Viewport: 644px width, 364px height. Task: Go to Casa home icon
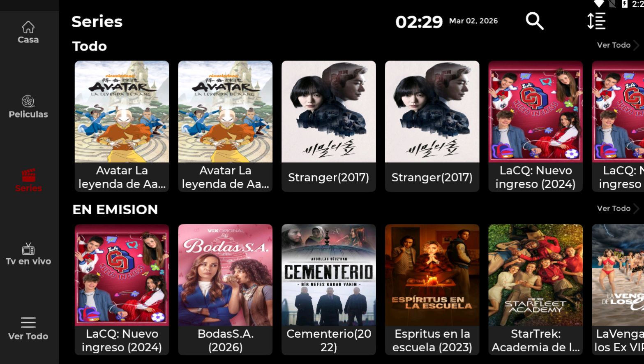pyautogui.click(x=28, y=27)
